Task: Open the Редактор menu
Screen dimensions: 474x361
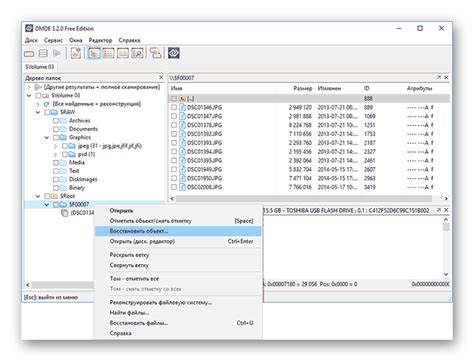Action: [100, 40]
